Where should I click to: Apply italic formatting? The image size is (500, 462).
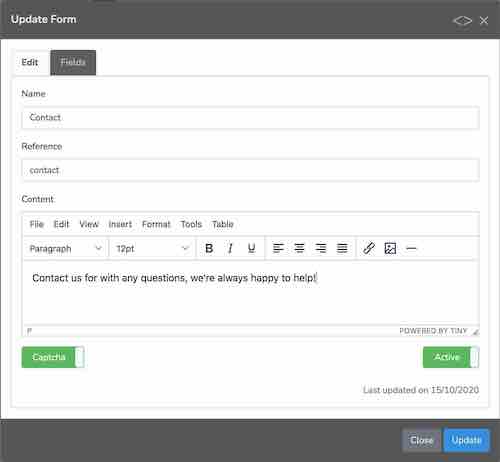click(230, 248)
